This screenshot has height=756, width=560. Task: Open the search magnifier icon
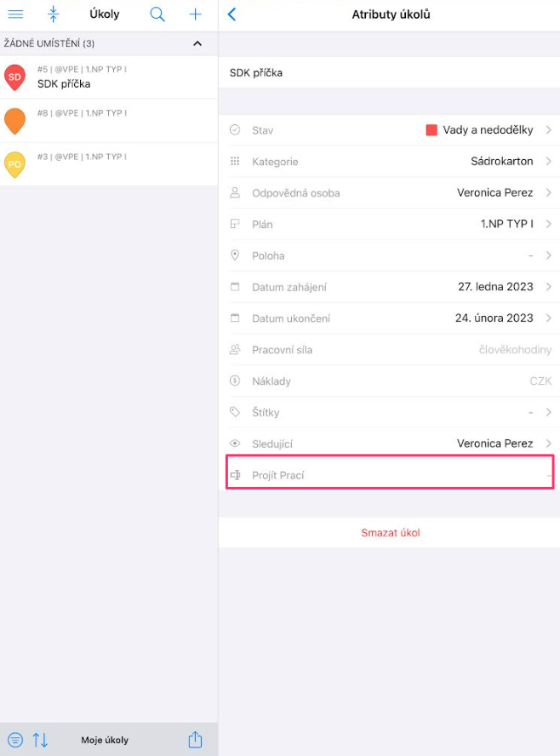(157, 14)
